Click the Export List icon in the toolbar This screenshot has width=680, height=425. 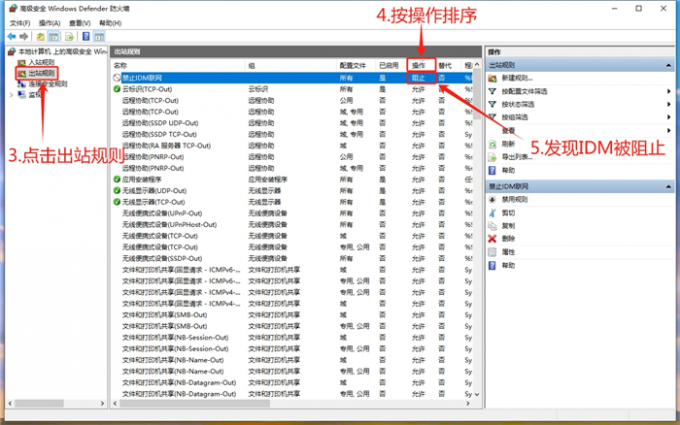coord(69,36)
